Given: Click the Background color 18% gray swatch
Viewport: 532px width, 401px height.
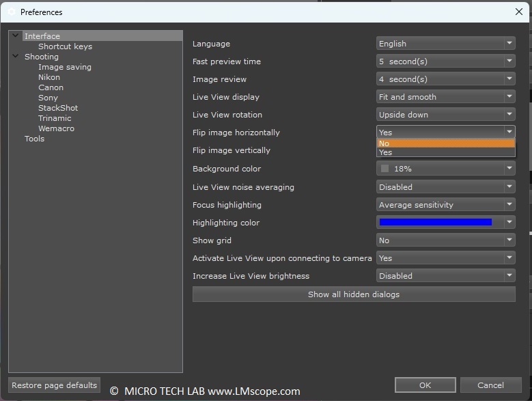Looking at the screenshot, I should (384, 169).
